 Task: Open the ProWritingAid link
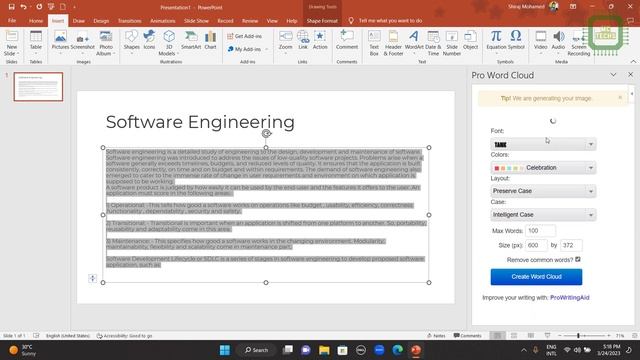pos(569,298)
